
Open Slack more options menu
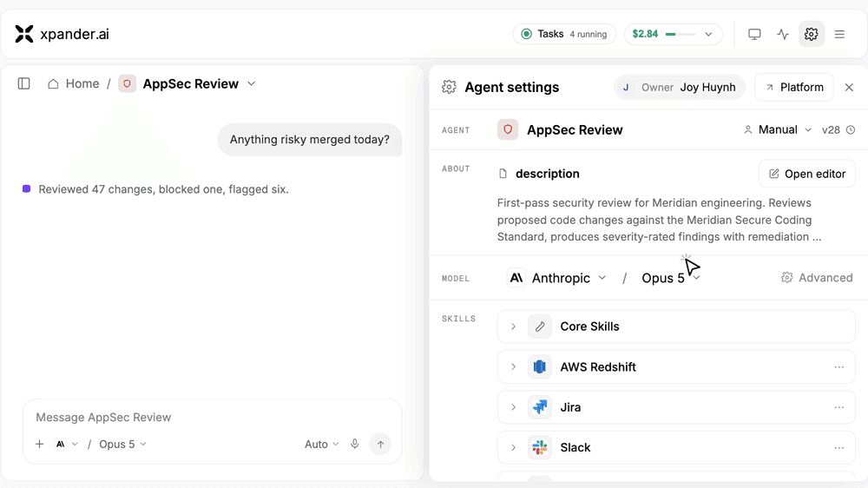(839, 447)
